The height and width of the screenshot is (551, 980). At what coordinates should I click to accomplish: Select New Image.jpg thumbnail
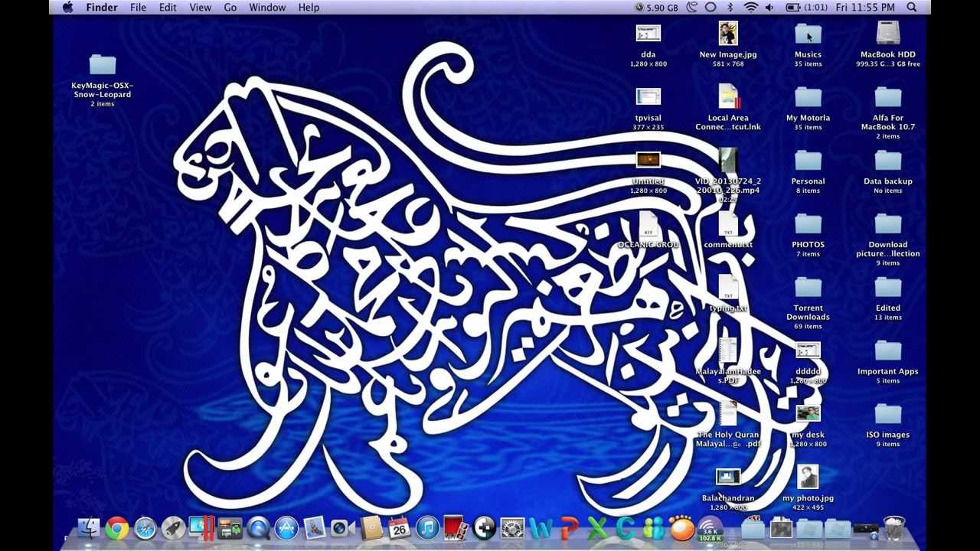728,34
